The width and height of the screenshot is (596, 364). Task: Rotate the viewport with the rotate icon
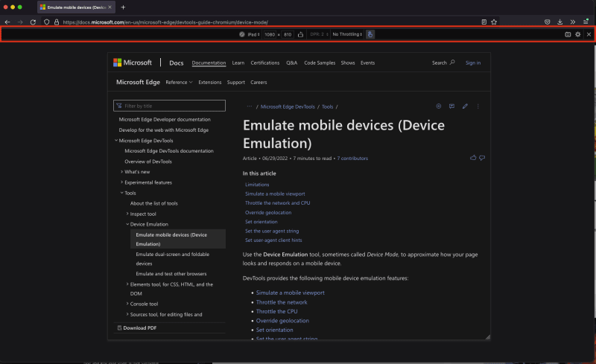[301, 34]
